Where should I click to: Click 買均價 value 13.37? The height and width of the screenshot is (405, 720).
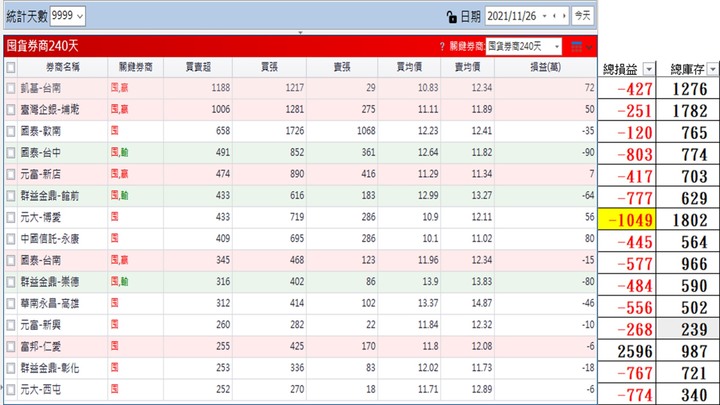point(428,304)
